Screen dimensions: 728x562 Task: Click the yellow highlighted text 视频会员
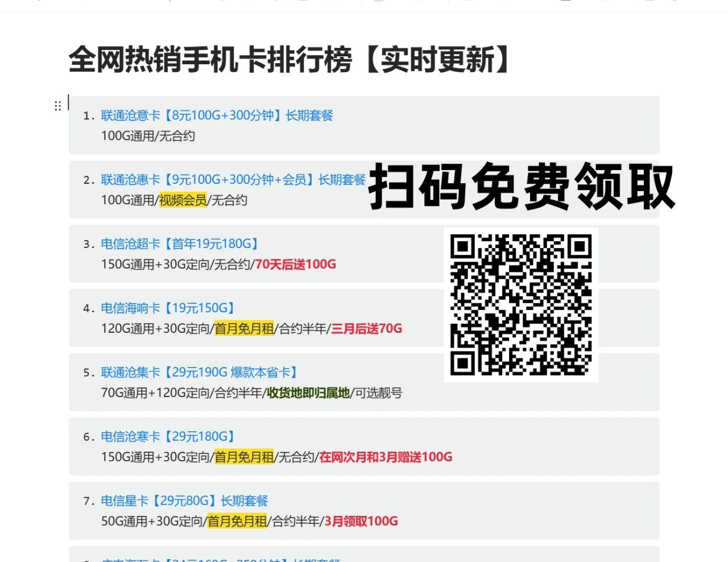click(183, 200)
